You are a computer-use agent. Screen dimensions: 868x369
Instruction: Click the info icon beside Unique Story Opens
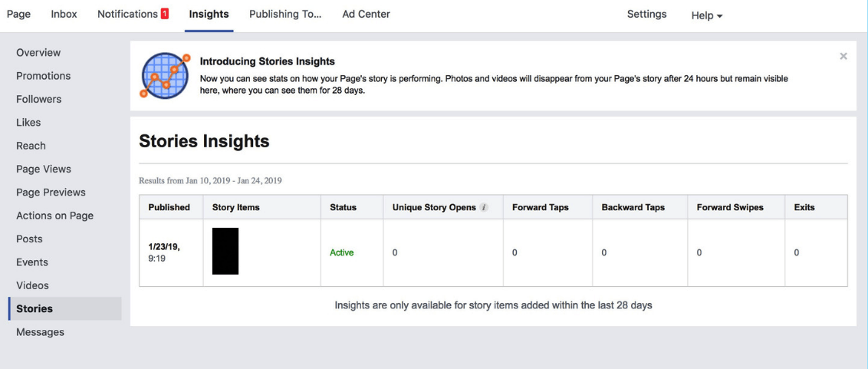point(484,208)
